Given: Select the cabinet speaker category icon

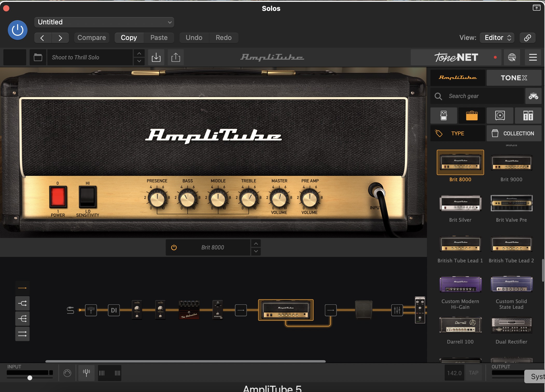Looking at the screenshot, I should (500, 116).
